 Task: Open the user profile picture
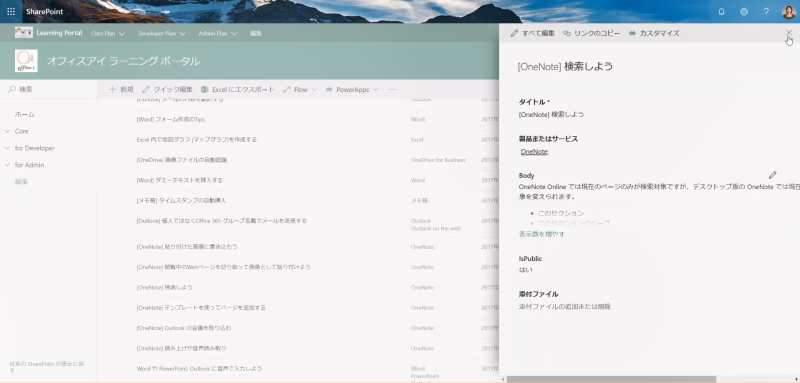(x=788, y=12)
